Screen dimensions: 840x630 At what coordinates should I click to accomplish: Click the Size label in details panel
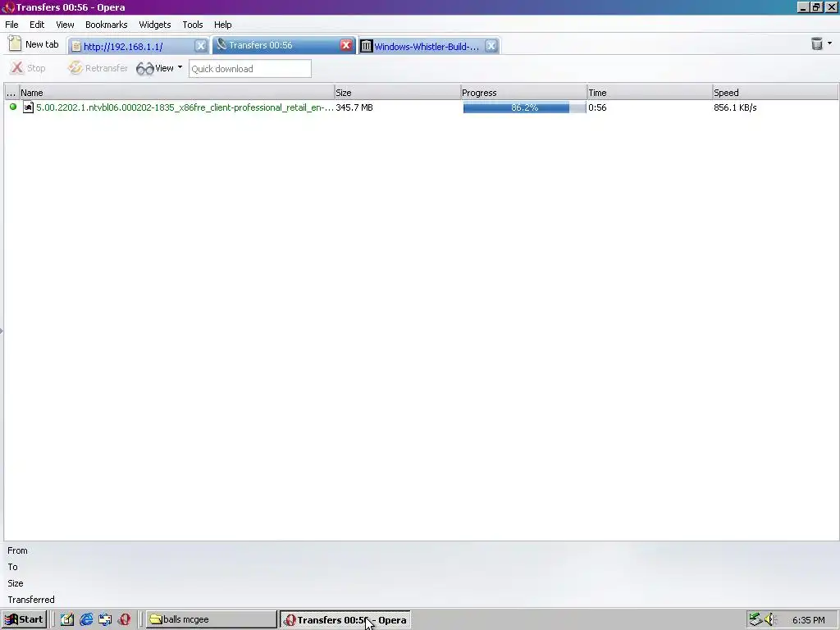(x=16, y=583)
